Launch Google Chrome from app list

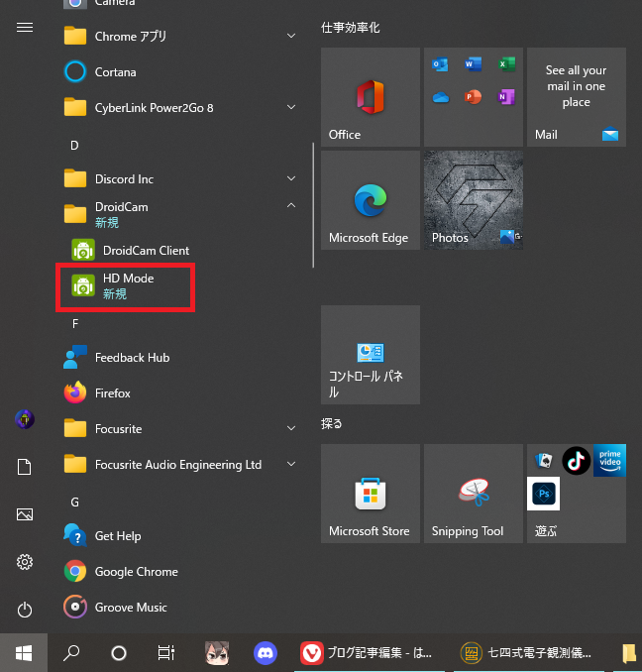pyautogui.click(x=179, y=571)
